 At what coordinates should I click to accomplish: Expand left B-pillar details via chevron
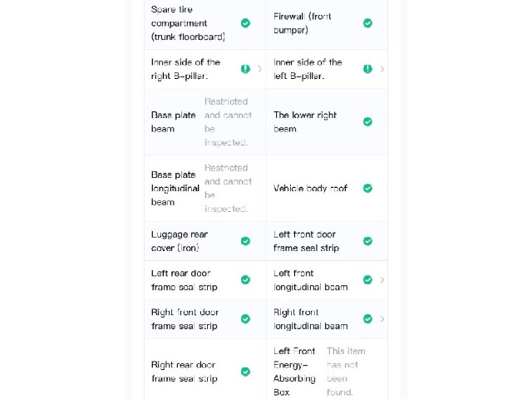(x=382, y=69)
